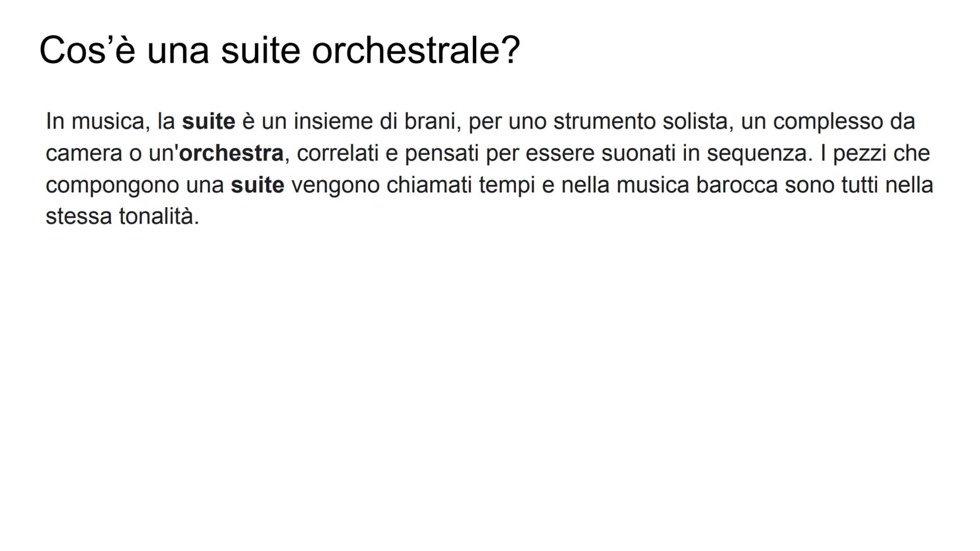Click the word 'Cos'è' in the title
Screen dimensions: 980x551
[x=87, y=51]
